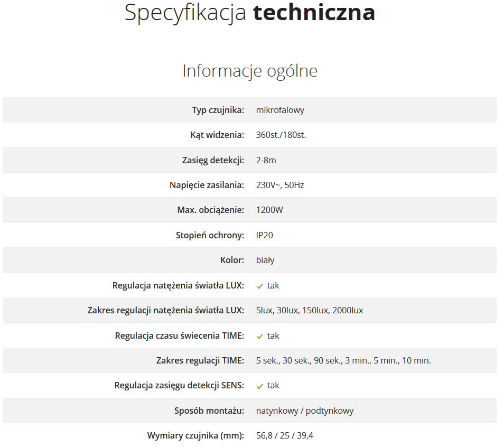
Task: Click the 'Informacje ogólne' section heading
Action: coord(250,71)
